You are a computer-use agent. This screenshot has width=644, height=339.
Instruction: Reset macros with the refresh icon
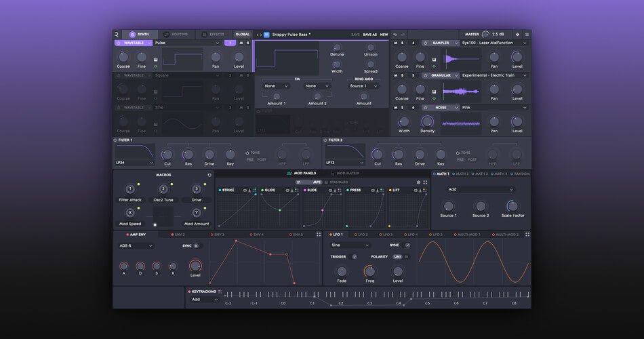209,175
